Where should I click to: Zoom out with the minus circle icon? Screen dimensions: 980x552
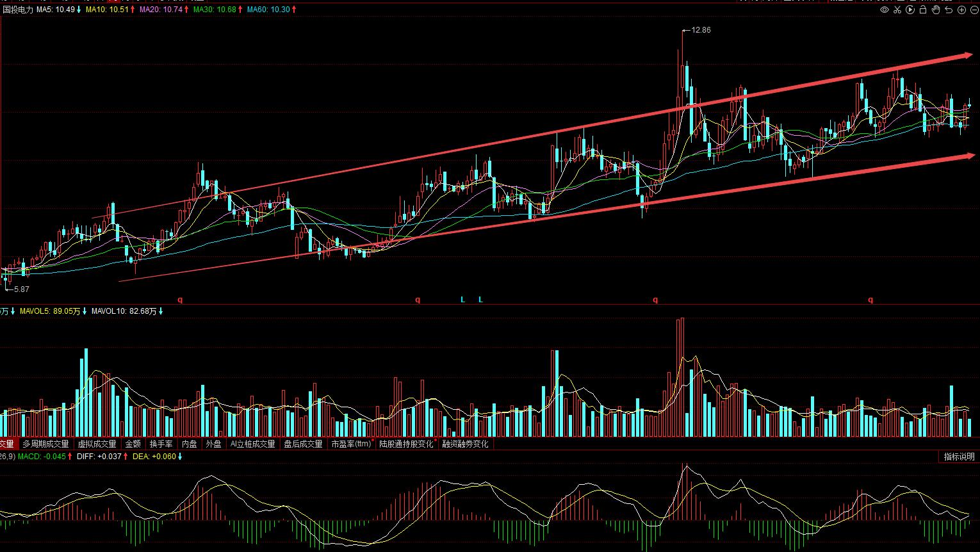tap(974, 10)
